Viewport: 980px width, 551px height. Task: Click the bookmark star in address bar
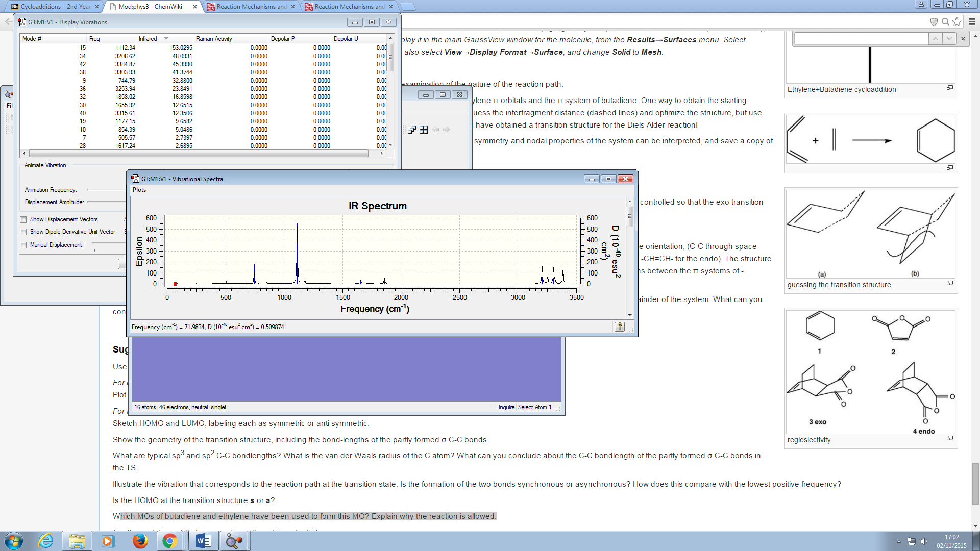(x=957, y=22)
